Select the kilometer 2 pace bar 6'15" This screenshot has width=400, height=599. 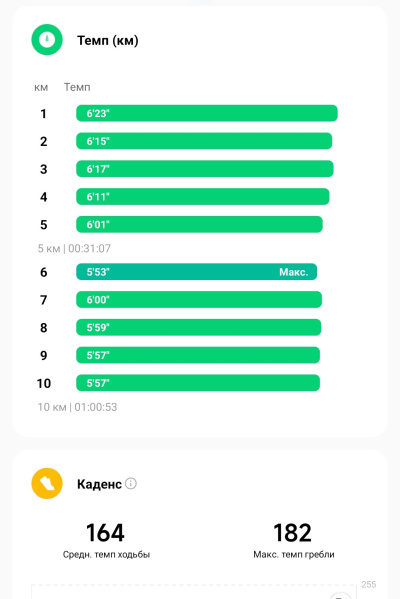point(204,141)
